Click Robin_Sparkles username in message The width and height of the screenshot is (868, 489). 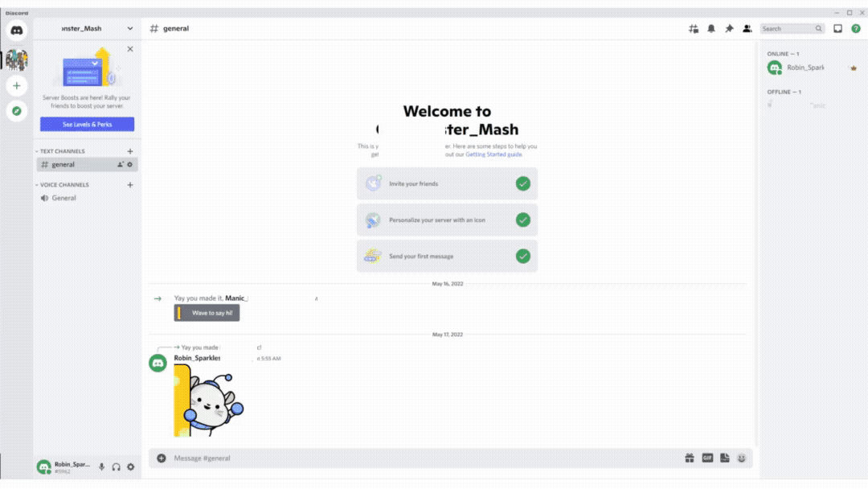(197, 358)
